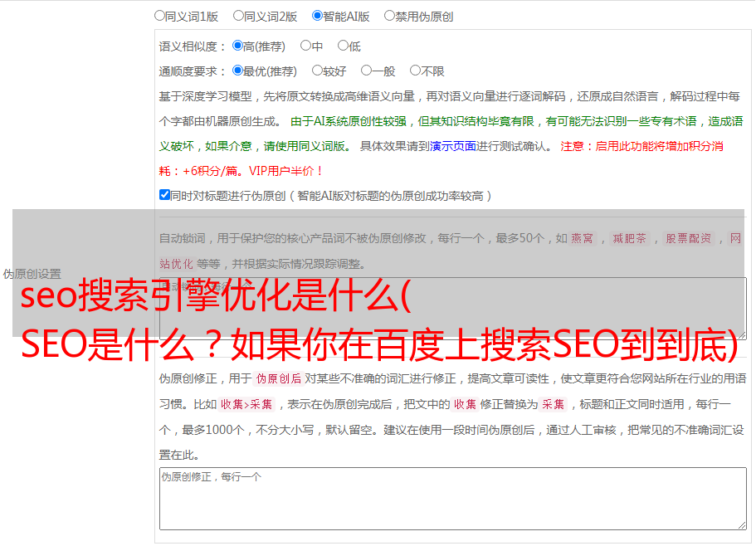Select the 同义词1版 radio option
This screenshot has width=756, height=546.
click(x=159, y=16)
